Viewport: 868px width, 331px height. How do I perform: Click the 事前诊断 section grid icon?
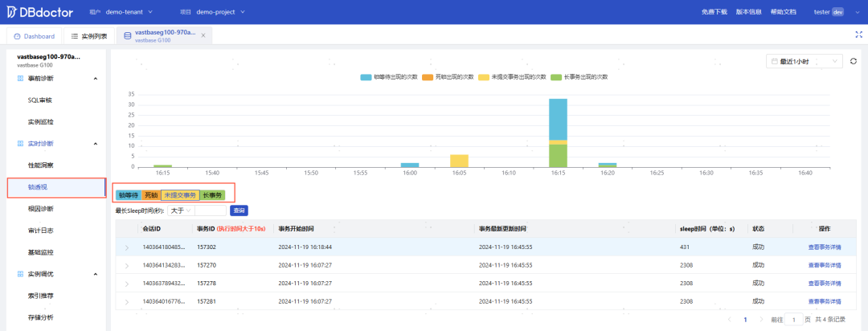20,79
